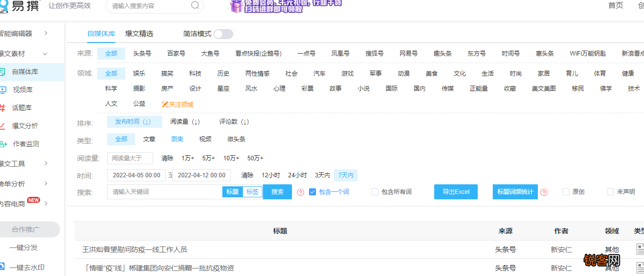644x276 pixels.
Task: Select source 大鱼号
Action: click(210, 54)
